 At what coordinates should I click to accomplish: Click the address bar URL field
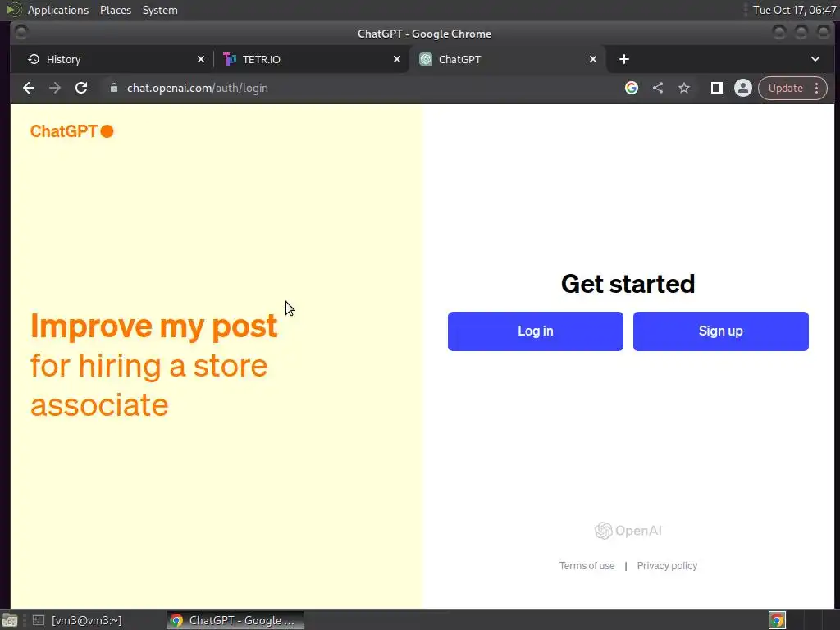[x=364, y=88]
